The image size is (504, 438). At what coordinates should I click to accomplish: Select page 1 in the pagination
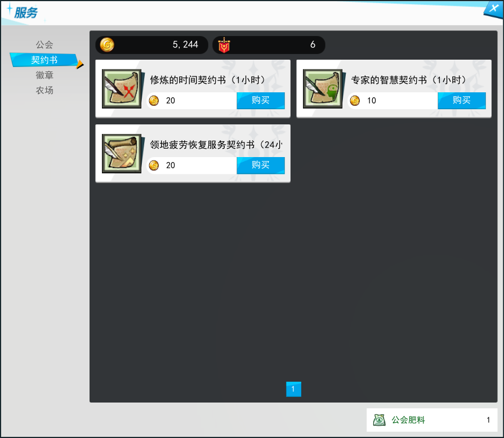(x=293, y=389)
